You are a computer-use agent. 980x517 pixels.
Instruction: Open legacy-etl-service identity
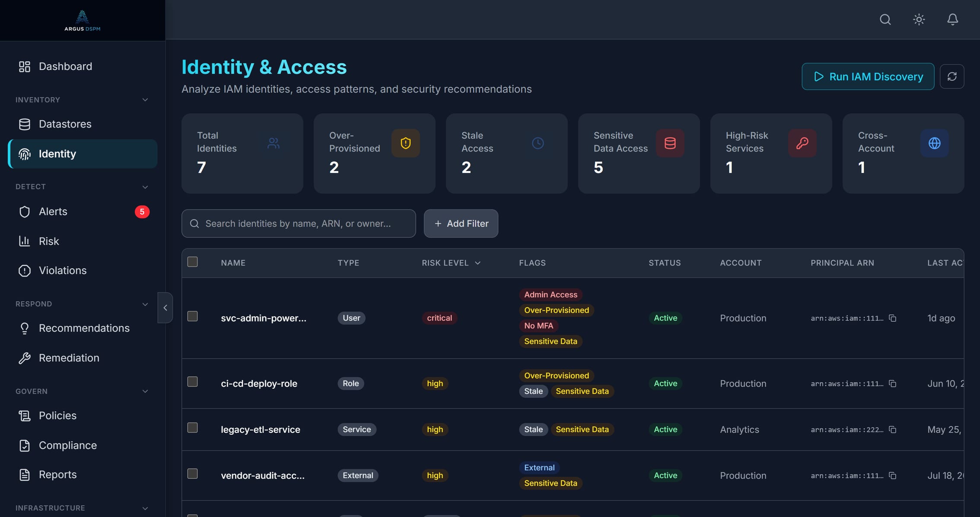pyautogui.click(x=261, y=430)
